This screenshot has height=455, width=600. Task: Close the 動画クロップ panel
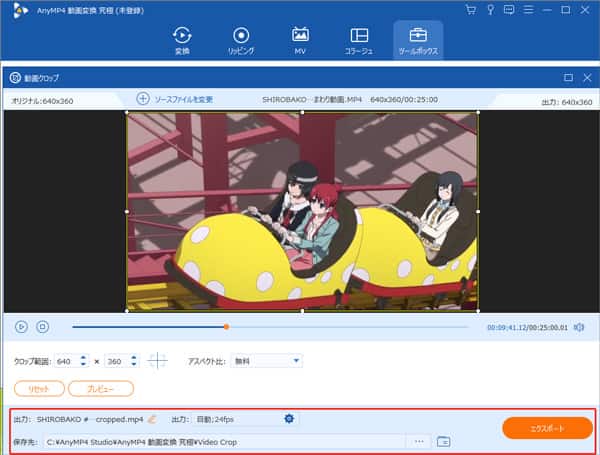point(587,78)
